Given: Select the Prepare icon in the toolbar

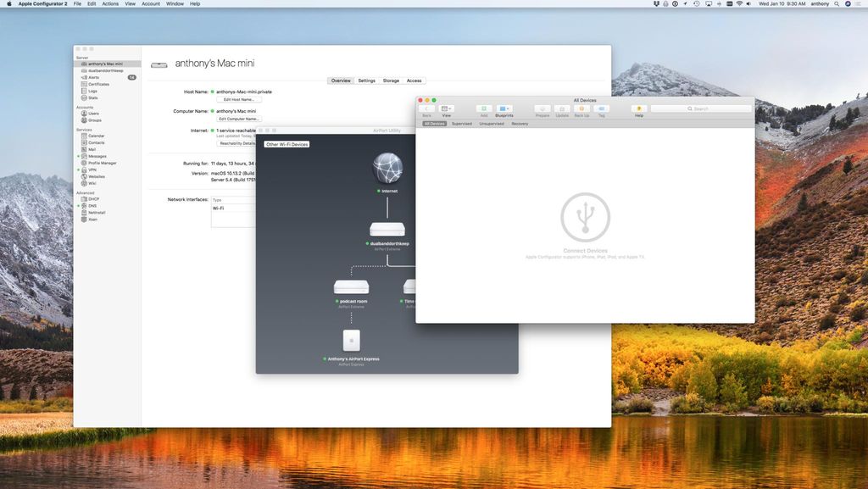Looking at the screenshot, I should coord(541,108).
